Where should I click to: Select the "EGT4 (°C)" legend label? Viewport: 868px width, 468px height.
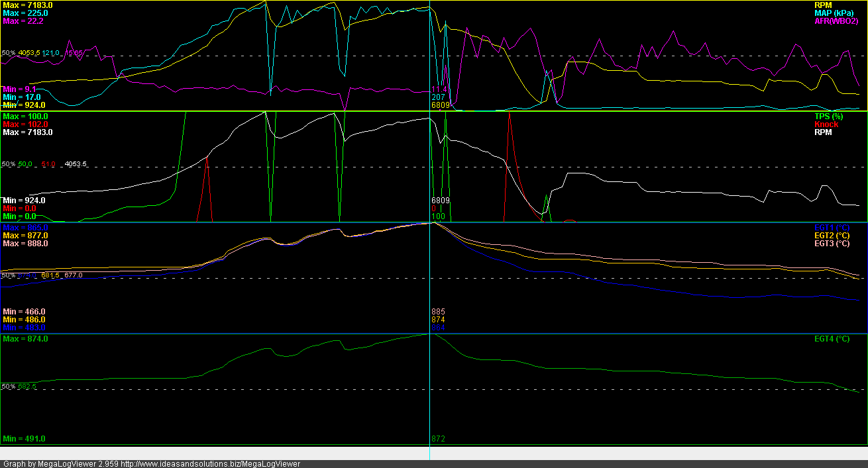(832, 339)
